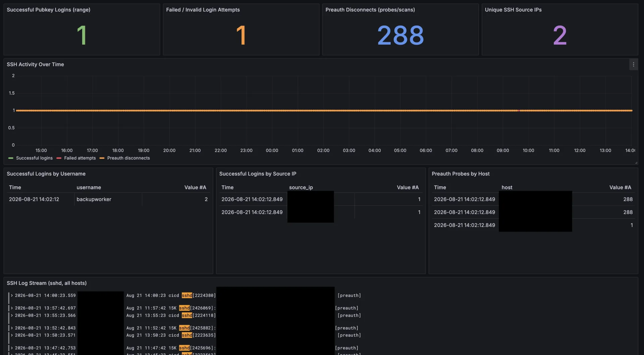
Task: Click the 2026-08-21 14:02:12 time cell for backupworker
Action: click(34, 199)
